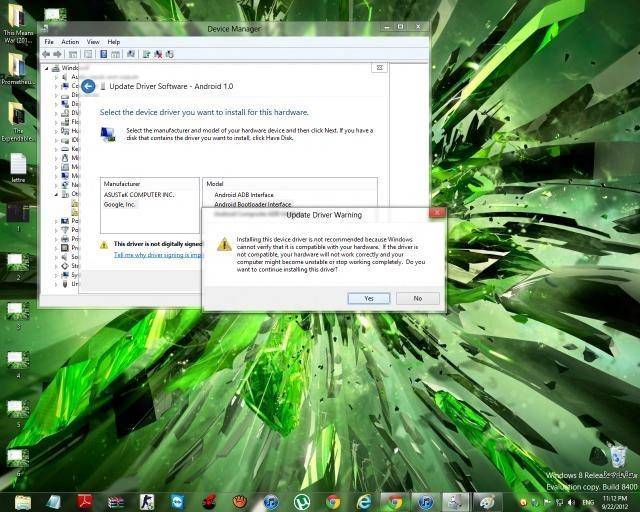The image size is (640, 512).
Task: Select Android Bootloader Interface model
Action: tap(253, 204)
